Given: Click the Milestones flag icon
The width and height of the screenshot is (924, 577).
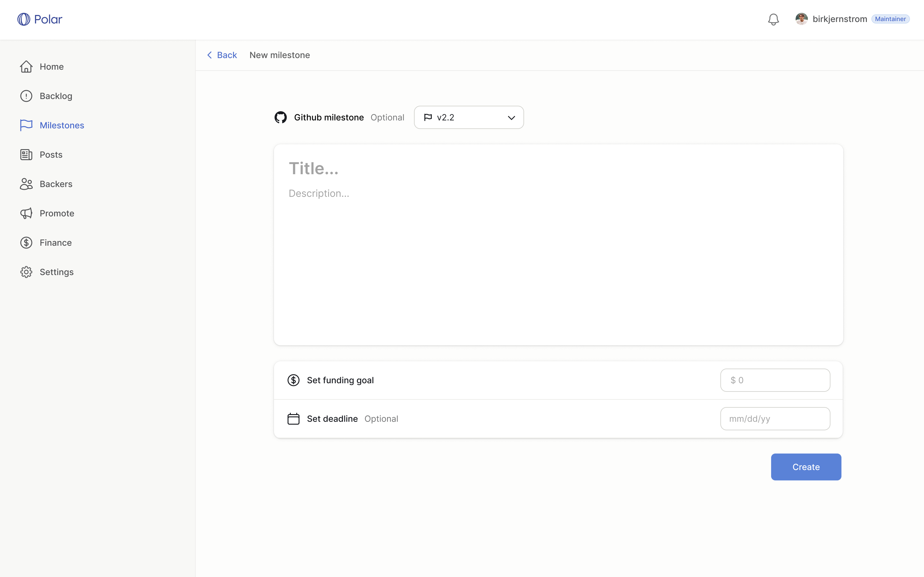Looking at the screenshot, I should click(26, 125).
